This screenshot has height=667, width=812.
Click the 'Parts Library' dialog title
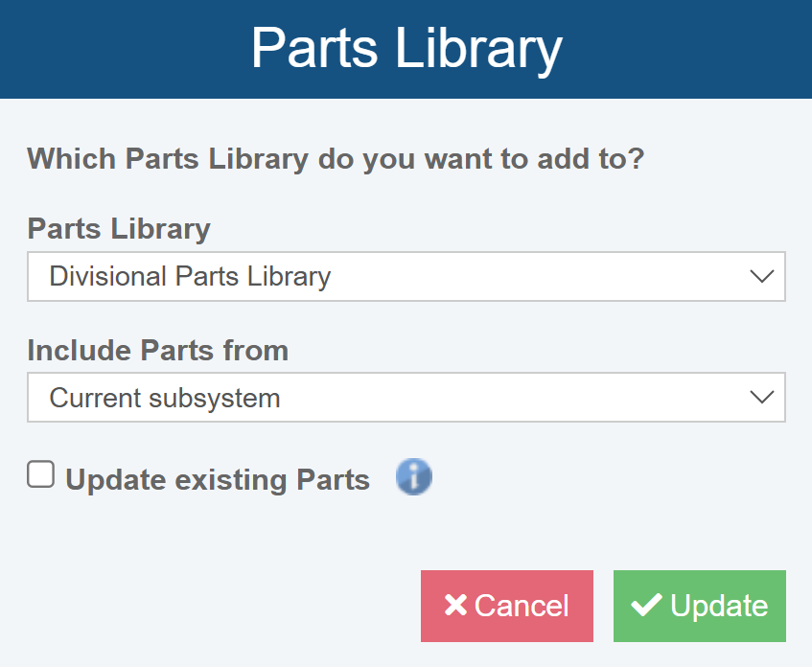coord(406,49)
